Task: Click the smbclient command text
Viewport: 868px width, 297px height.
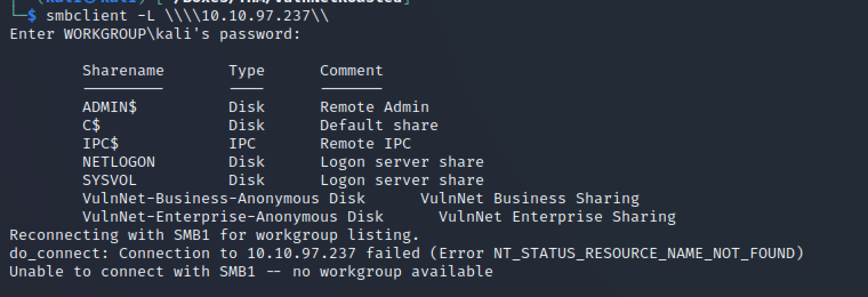Action: pyautogui.click(x=187, y=15)
